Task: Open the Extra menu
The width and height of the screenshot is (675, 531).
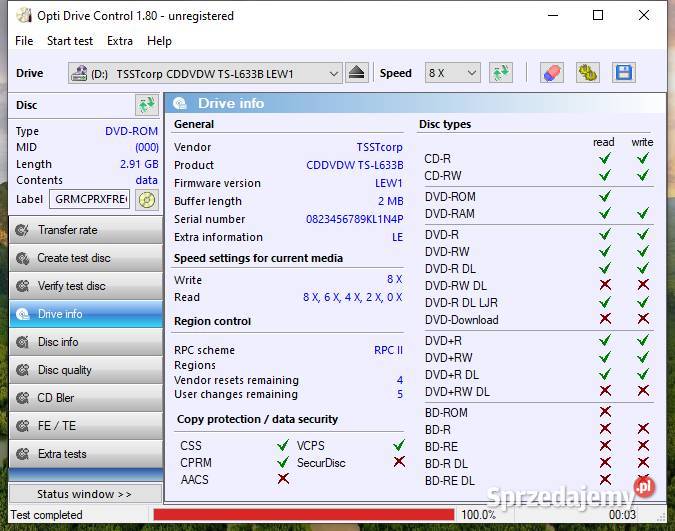Action: pyautogui.click(x=120, y=41)
